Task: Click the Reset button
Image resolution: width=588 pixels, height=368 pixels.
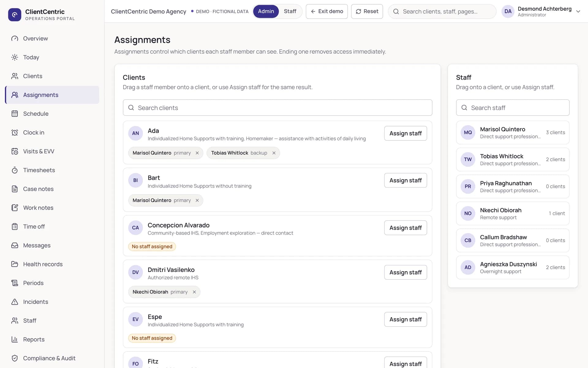Action: [x=367, y=11]
